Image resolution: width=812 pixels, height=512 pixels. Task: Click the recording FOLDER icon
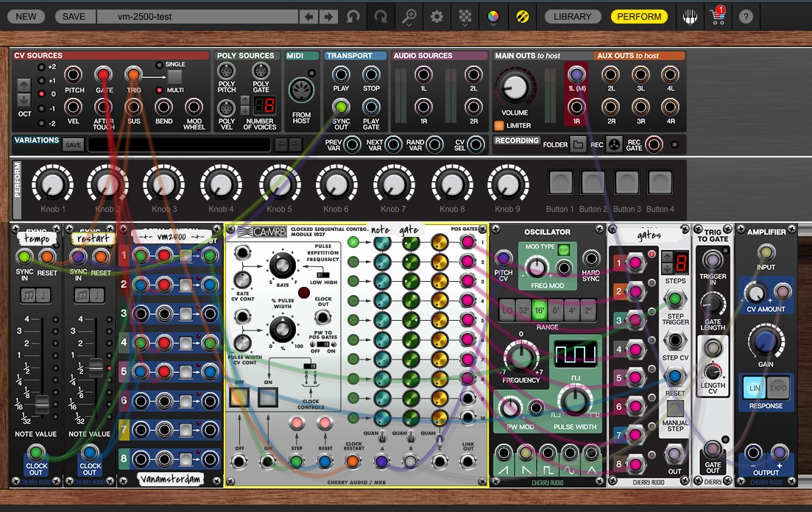pos(578,144)
